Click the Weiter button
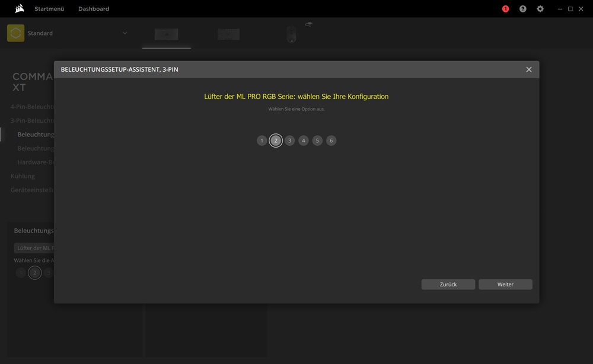This screenshot has width=593, height=364. pos(505,284)
